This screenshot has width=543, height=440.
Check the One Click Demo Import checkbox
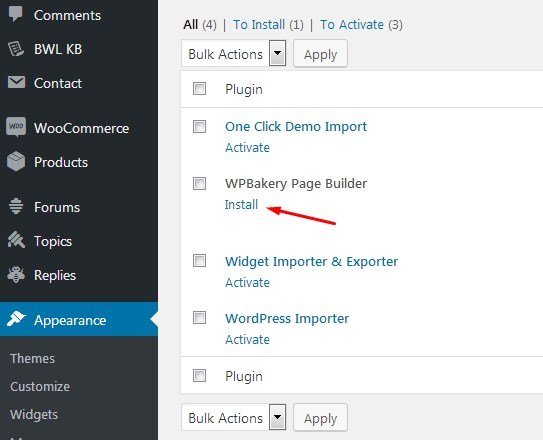point(199,127)
